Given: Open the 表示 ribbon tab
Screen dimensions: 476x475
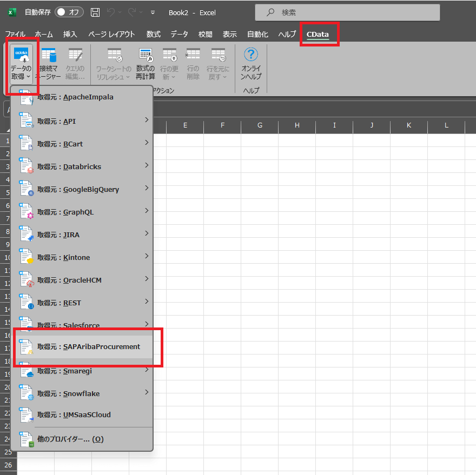Looking at the screenshot, I should pyautogui.click(x=230, y=34).
